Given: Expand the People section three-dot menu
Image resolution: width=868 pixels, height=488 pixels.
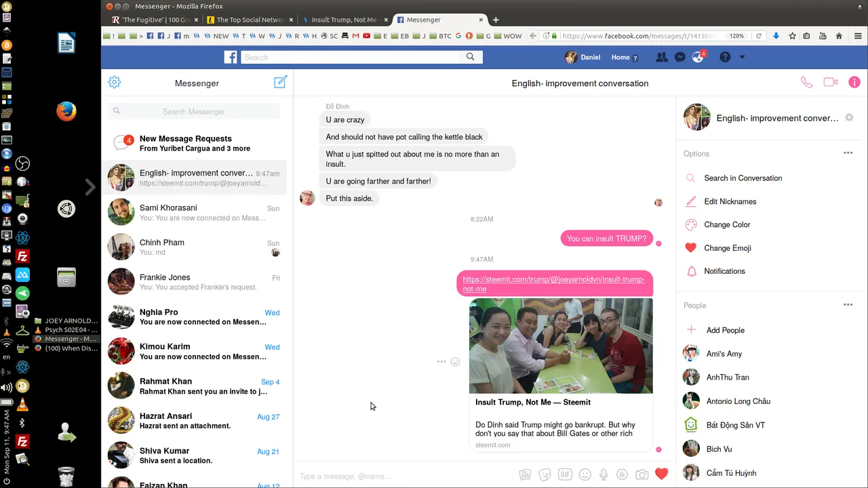Looking at the screenshot, I should click(848, 305).
